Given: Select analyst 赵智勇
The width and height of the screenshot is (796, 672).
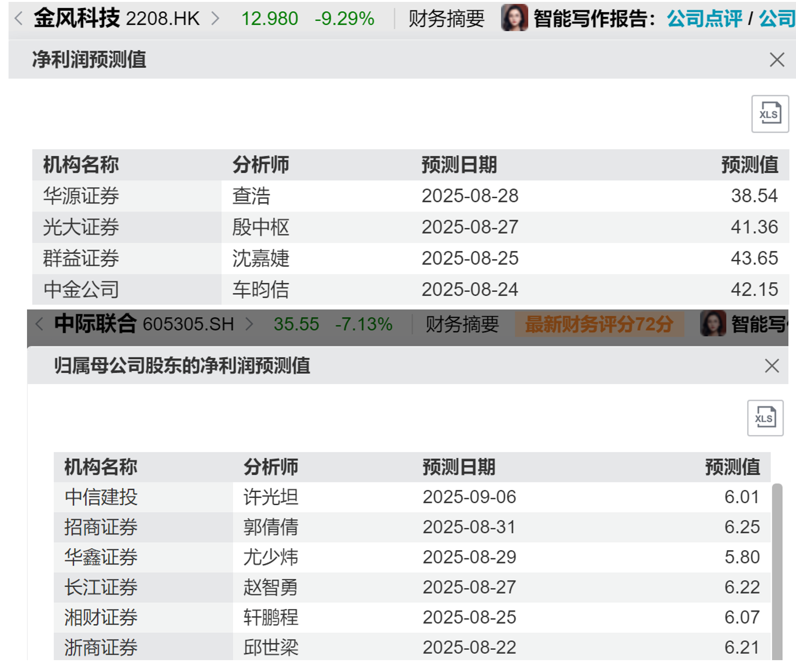Looking at the screenshot, I should 271,587.
